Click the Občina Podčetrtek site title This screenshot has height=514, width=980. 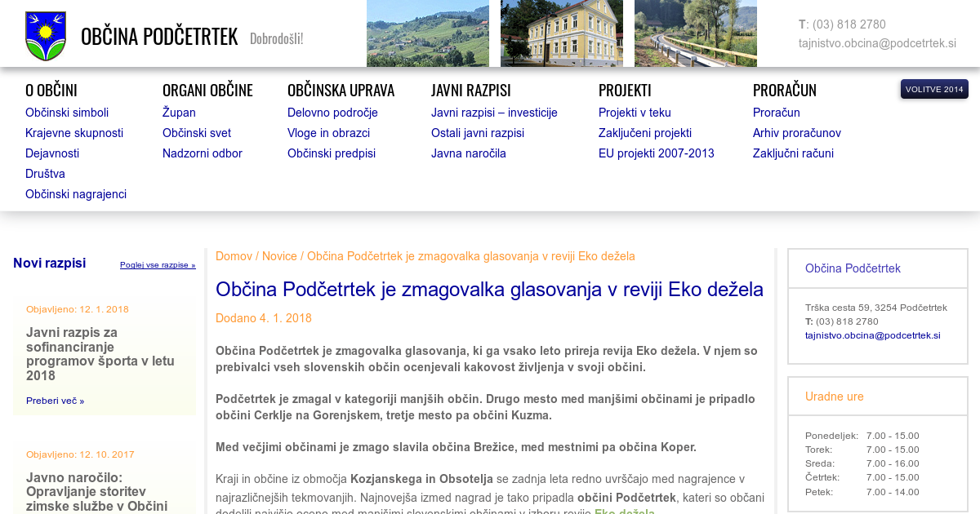[x=159, y=37]
